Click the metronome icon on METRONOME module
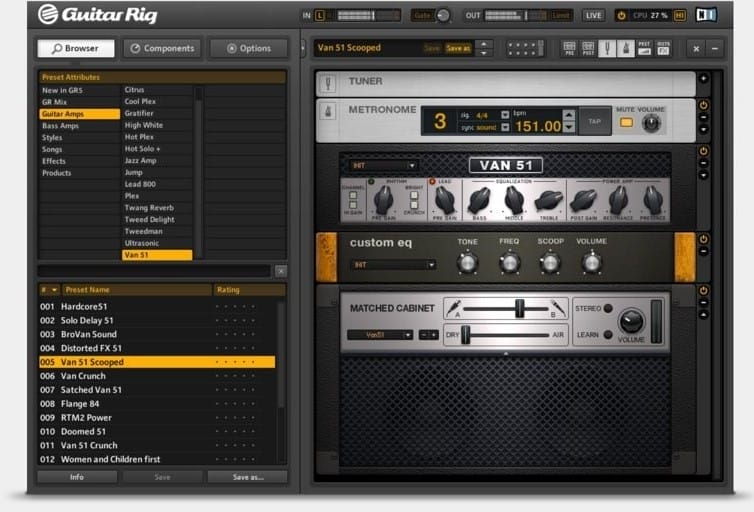This screenshot has height=512, width=754. tap(328, 112)
